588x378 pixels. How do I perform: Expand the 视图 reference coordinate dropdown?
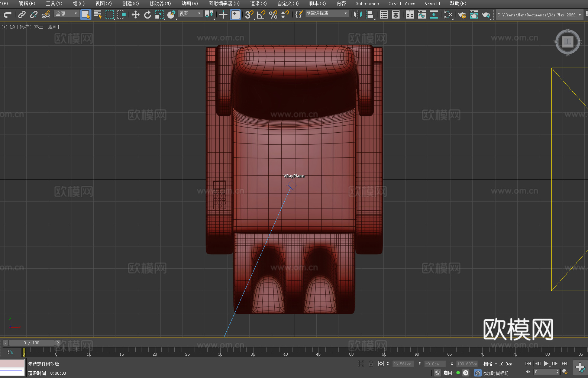[190, 13]
